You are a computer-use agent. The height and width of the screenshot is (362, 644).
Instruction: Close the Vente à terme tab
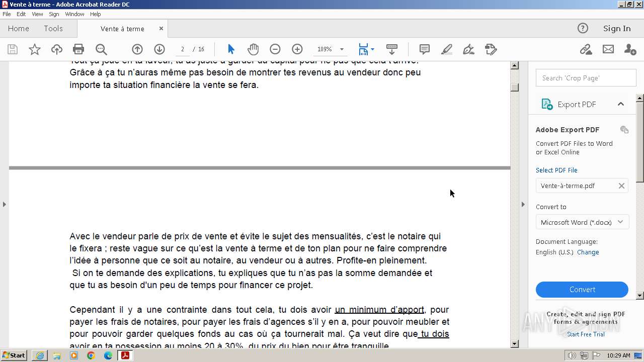coord(161,29)
